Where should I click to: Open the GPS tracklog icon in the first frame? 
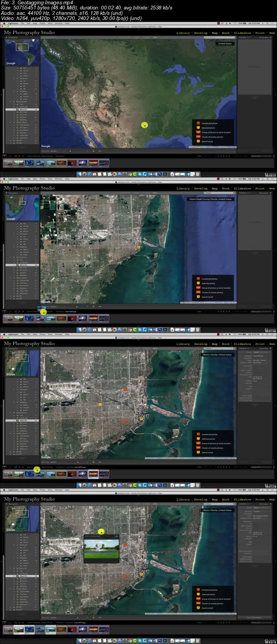point(100,151)
